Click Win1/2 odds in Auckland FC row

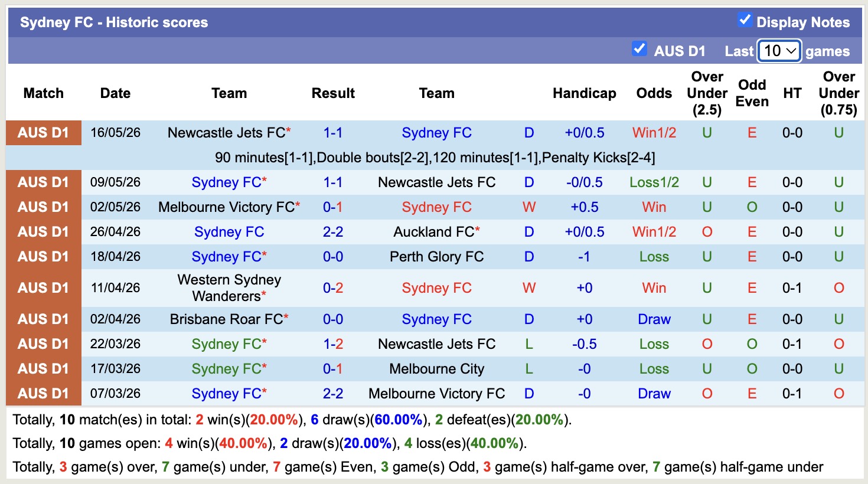click(x=654, y=232)
